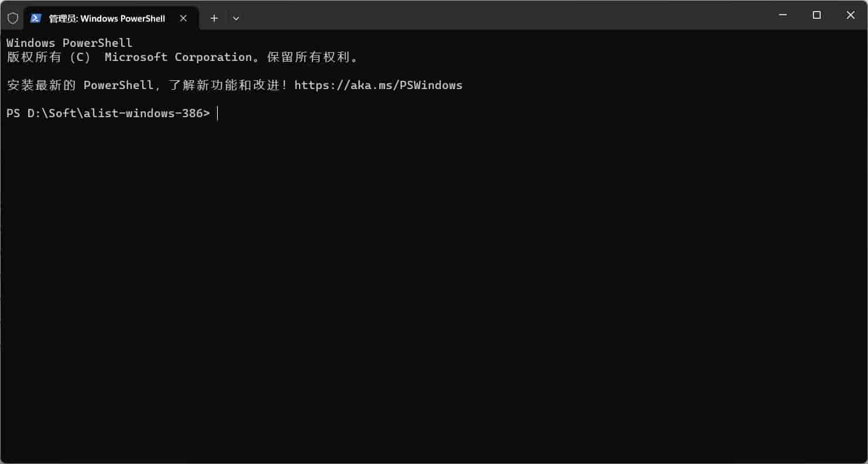Click the "Windows PowerShell" header text line
Image resolution: width=868 pixels, height=464 pixels.
coord(69,43)
